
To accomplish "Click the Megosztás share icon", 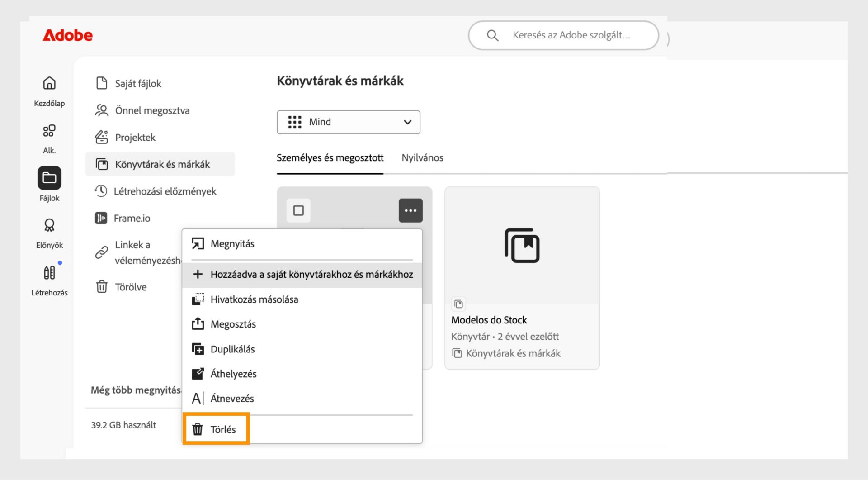I will pos(198,324).
